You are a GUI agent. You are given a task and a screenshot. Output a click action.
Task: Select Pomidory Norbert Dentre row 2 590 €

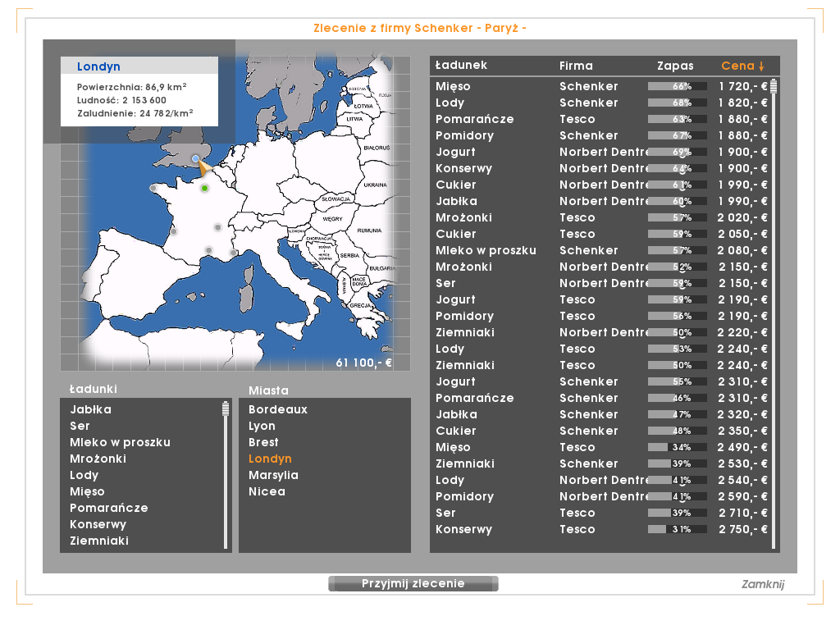(x=601, y=496)
